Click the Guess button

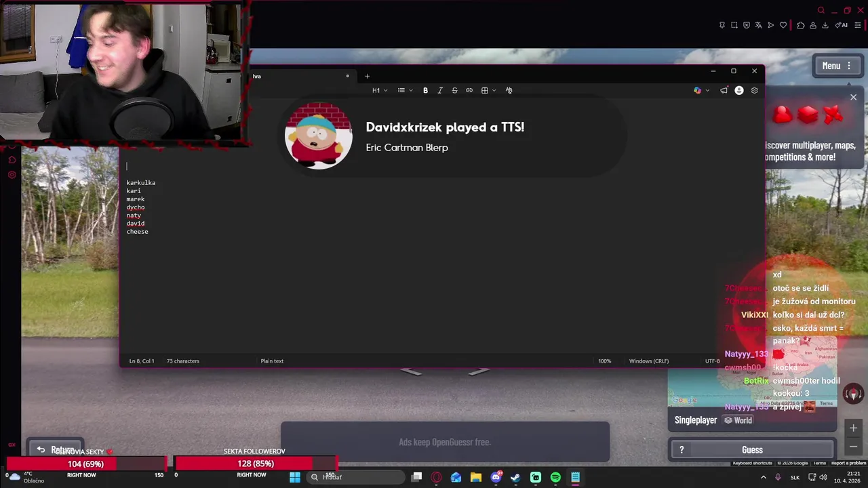752,450
